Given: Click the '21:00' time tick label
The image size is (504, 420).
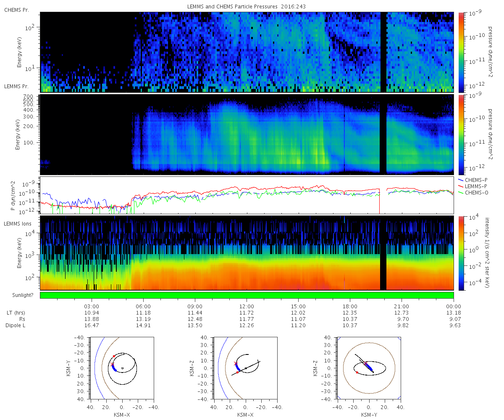Looking at the screenshot, I should 402,307.
